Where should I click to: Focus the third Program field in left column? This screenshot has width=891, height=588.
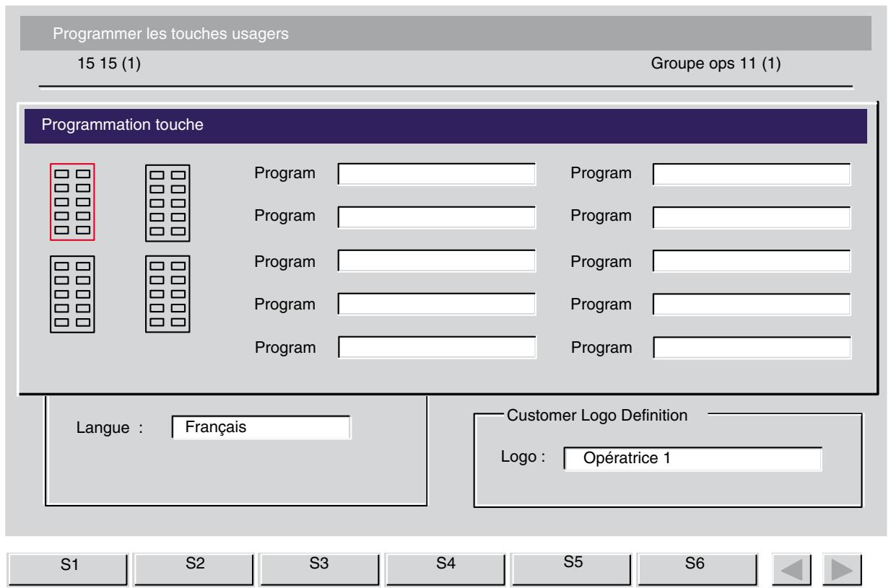(x=438, y=261)
